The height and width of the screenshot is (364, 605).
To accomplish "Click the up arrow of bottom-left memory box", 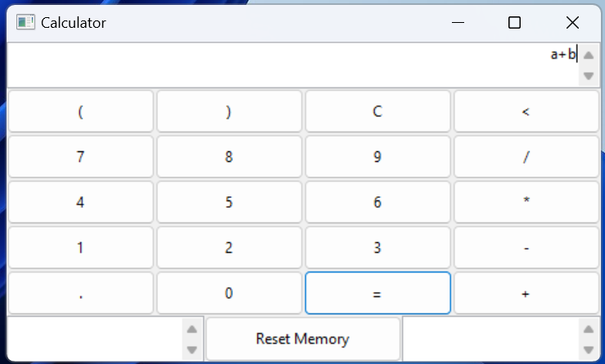I will [x=192, y=330].
